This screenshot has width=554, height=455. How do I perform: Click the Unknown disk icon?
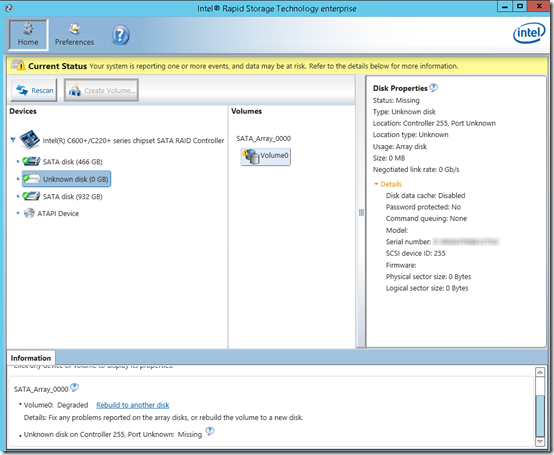pos(31,179)
